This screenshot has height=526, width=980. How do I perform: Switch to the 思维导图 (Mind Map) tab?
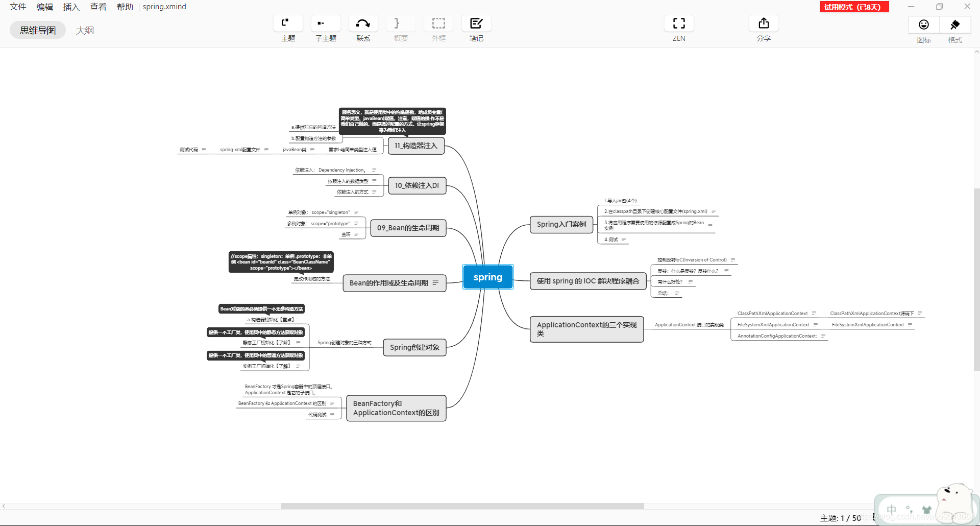point(38,30)
